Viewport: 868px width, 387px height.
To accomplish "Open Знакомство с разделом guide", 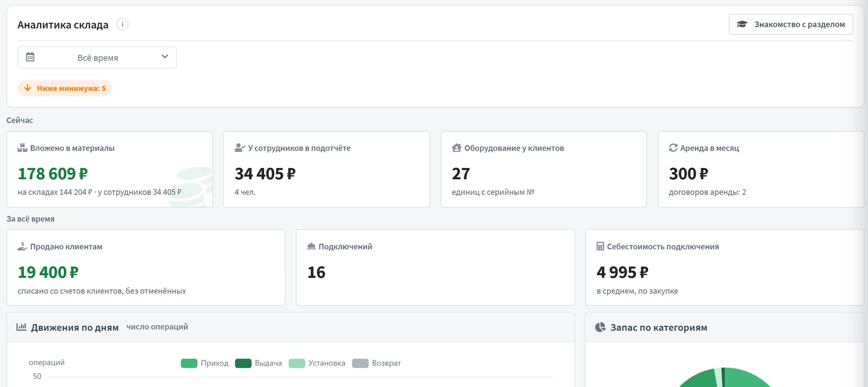I will point(791,25).
